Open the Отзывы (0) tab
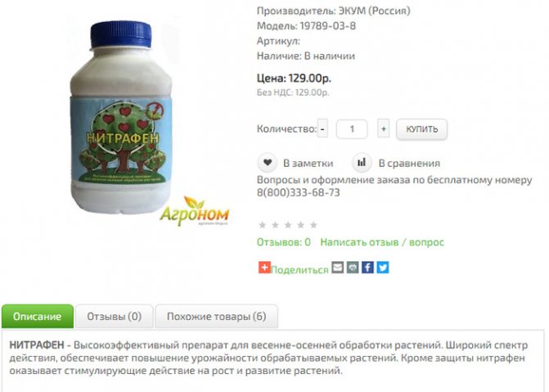This screenshot has height=392, width=549. (115, 317)
